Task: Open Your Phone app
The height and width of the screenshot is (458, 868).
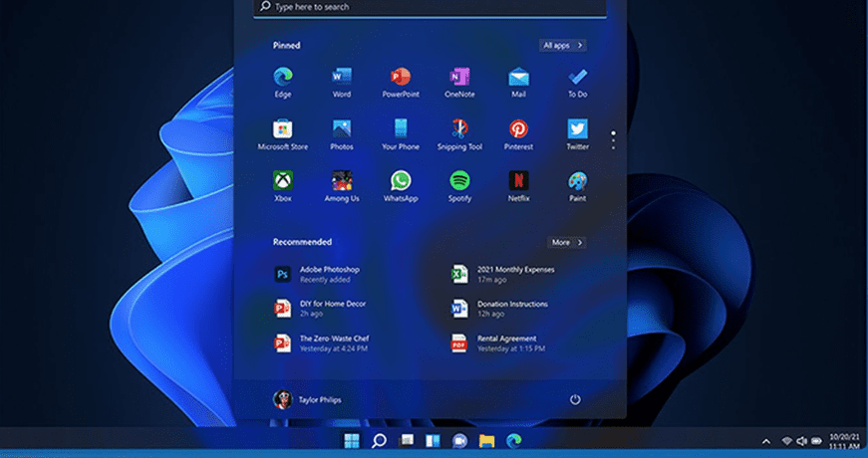Action: pos(401,134)
